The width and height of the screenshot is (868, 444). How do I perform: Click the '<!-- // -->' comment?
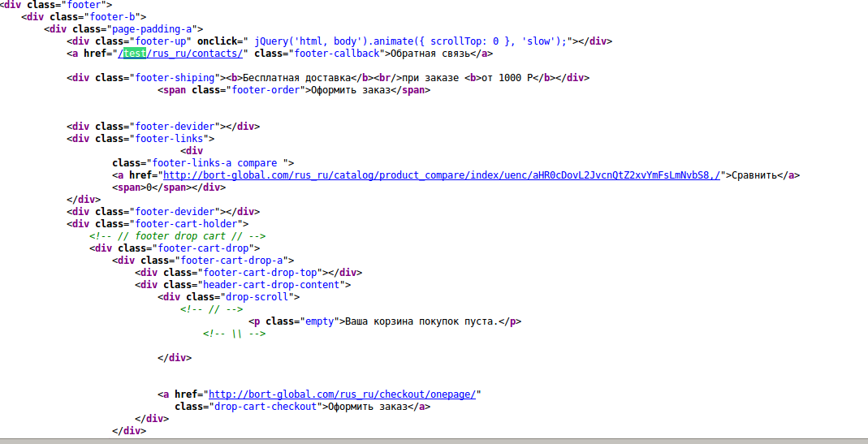(211, 309)
